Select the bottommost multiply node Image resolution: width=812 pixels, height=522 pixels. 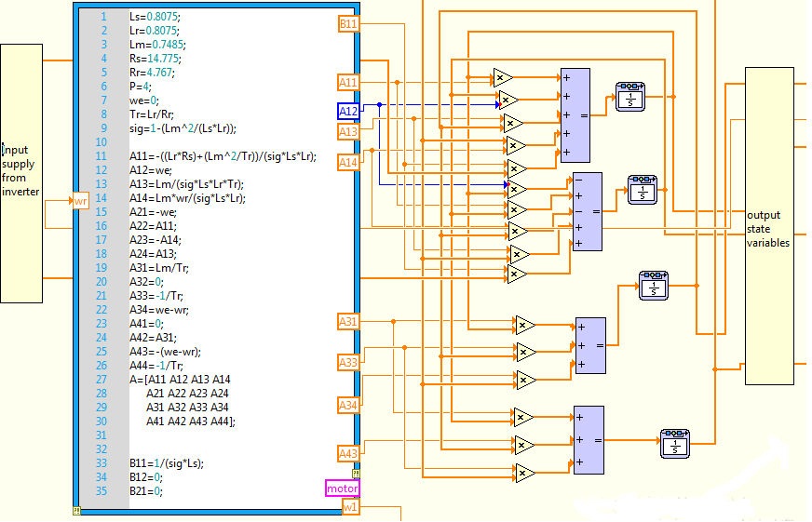(x=524, y=473)
